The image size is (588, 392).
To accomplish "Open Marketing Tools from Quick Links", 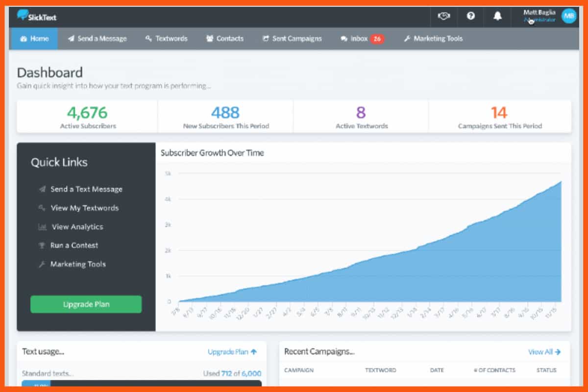I will pyautogui.click(x=77, y=264).
